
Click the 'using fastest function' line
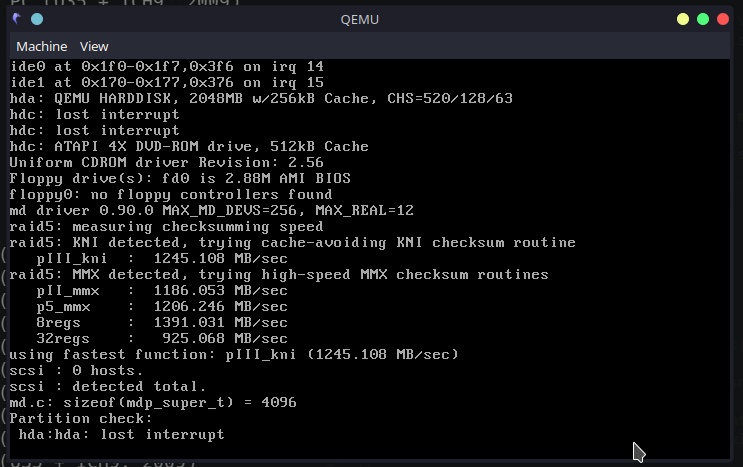click(x=234, y=354)
